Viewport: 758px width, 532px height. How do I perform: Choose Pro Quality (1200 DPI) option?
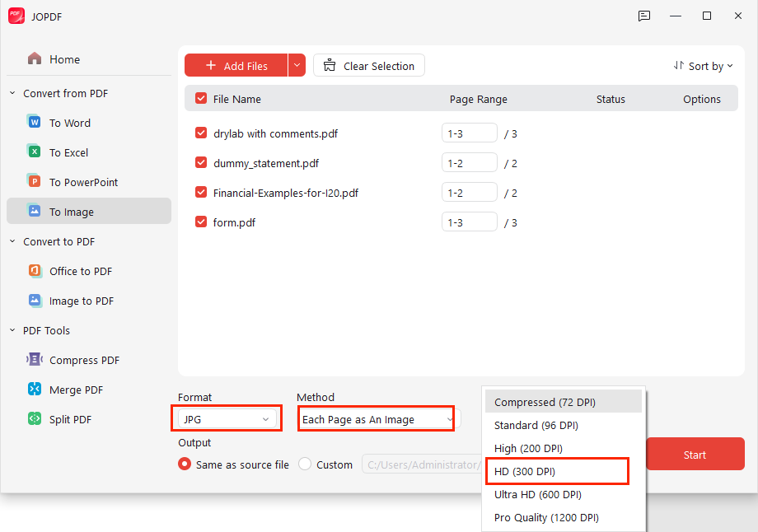coord(564,517)
